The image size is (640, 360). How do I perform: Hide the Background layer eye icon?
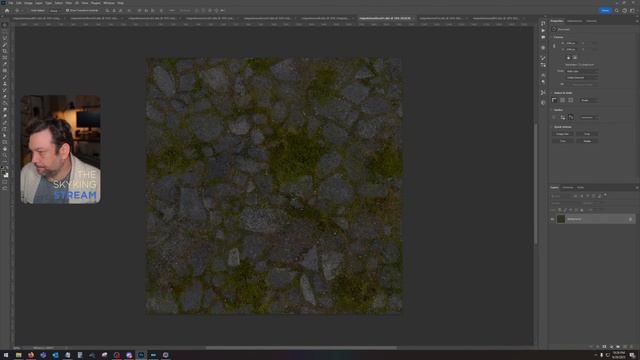pyautogui.click(x=552, y=219)
